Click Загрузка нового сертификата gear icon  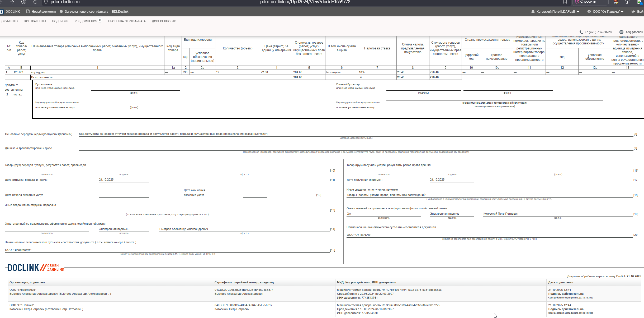tap(61, 12)
